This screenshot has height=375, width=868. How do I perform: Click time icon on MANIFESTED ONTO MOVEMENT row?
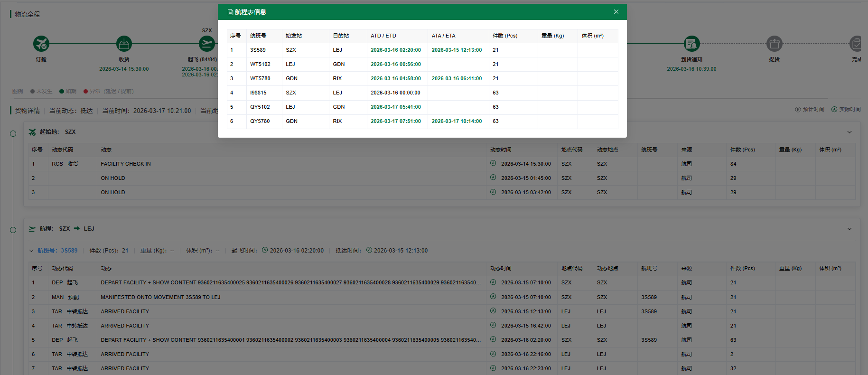click(x=493, y=297)
